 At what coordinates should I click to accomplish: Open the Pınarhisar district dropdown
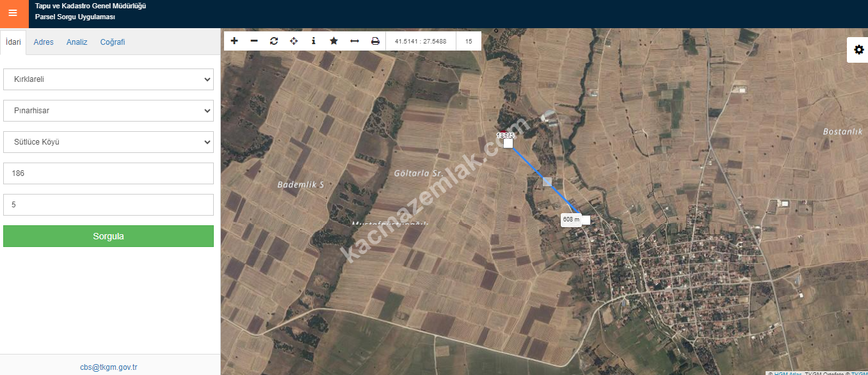point(108,111)
